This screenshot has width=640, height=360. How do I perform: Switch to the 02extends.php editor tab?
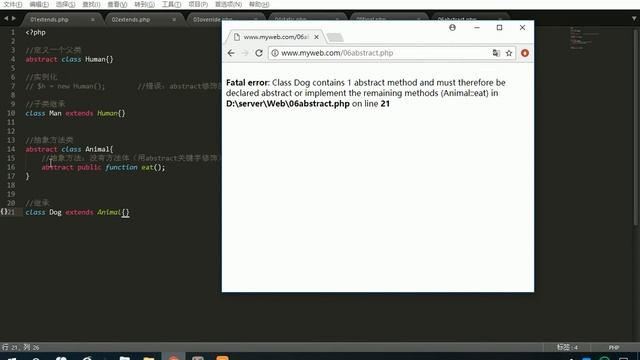tap(131, 20)
